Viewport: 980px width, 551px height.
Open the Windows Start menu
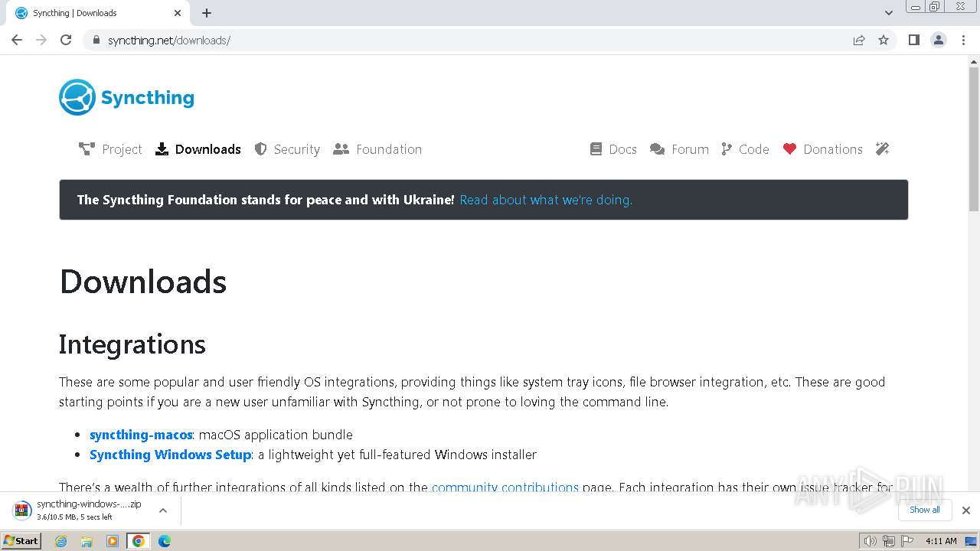click(x=21, y=541)
